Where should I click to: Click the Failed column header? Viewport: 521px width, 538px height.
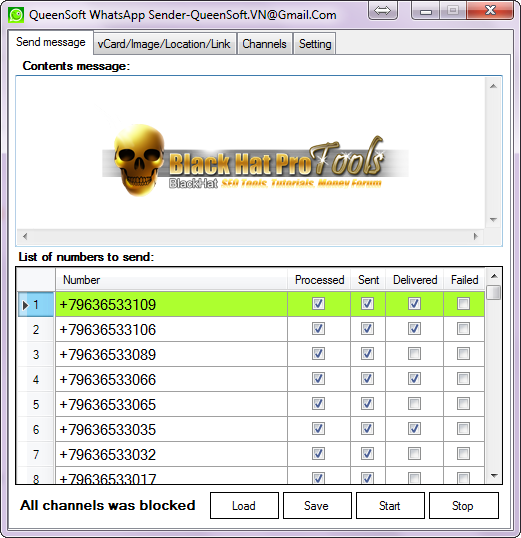pos(464,280)
